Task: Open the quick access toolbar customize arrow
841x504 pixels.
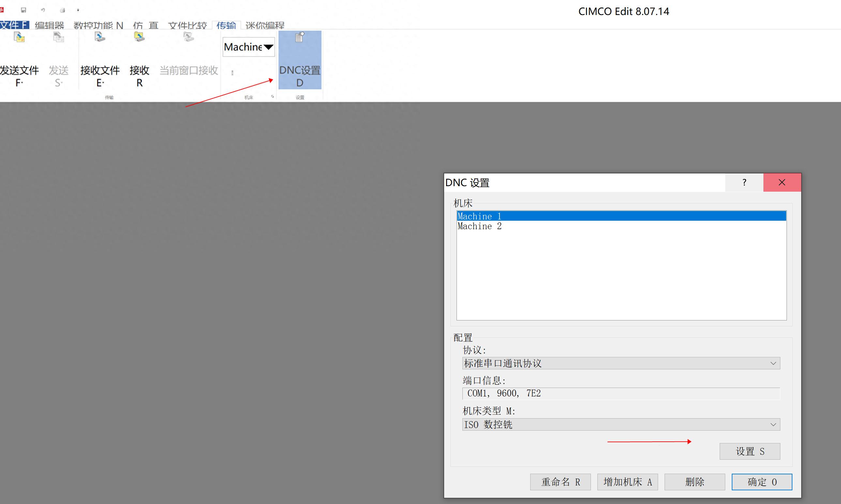Action: (78, 10)
